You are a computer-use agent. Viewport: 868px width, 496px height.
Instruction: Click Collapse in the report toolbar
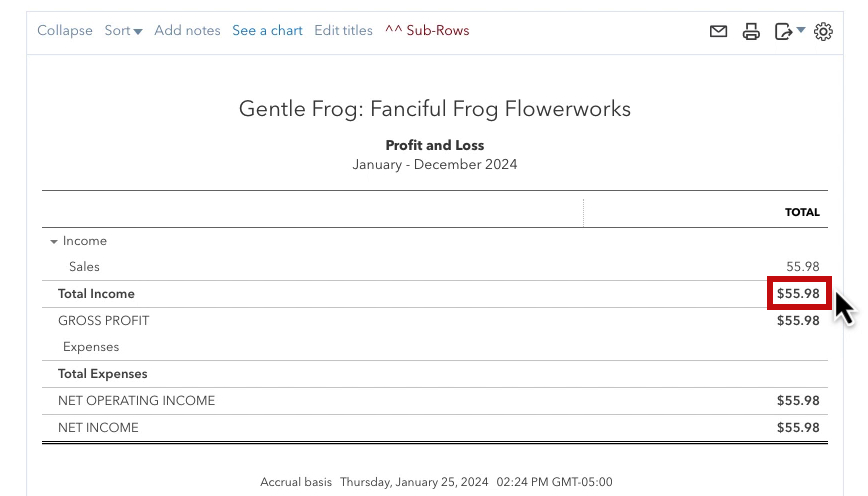click(x=65, y=30)
